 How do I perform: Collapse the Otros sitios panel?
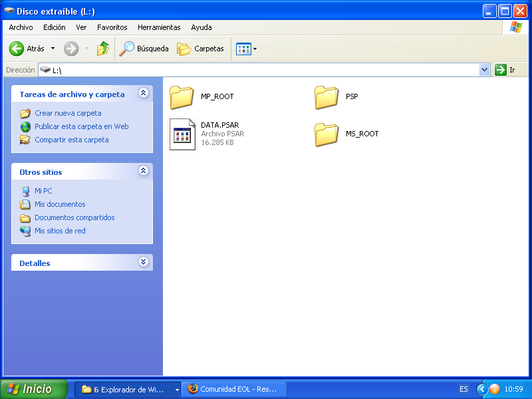tap(143, 172)
